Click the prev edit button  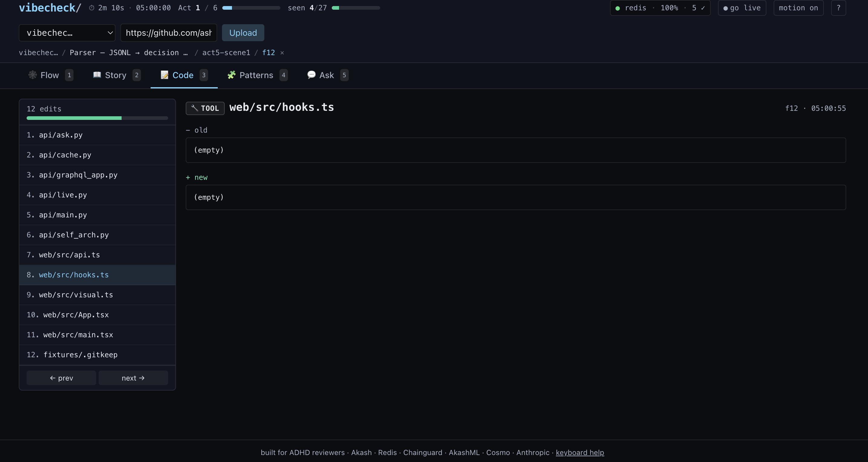(x=61, y=378)
